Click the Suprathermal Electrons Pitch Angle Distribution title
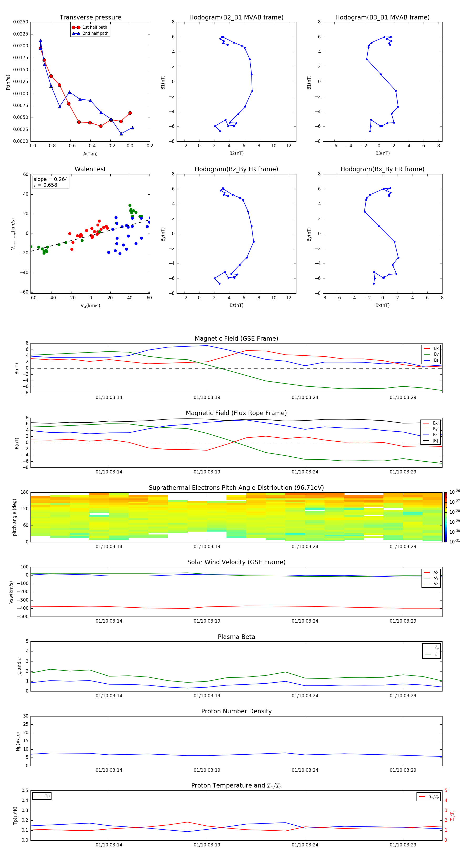Image resolution: width=473 pixels, height=868 pixels. (236, 488)
